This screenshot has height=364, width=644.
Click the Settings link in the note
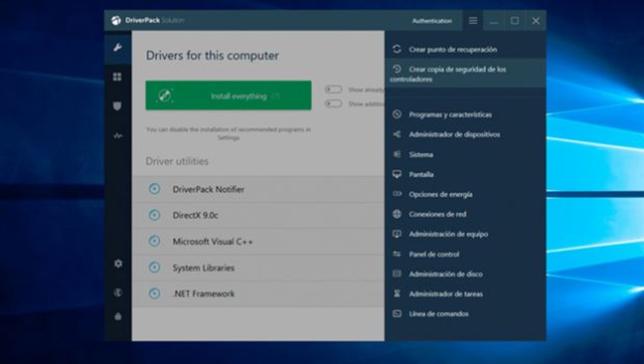pos(228,138)
